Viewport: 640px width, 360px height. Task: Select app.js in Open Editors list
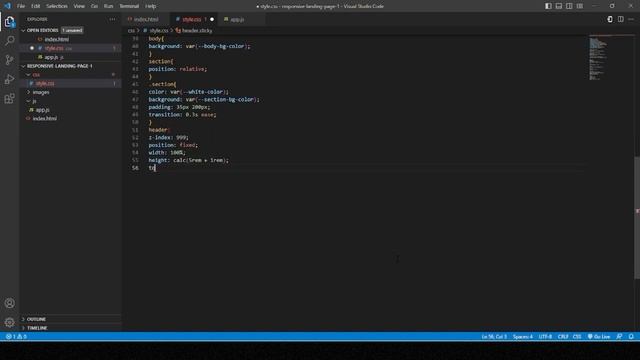pyautogui.click(x=71, y=57)
